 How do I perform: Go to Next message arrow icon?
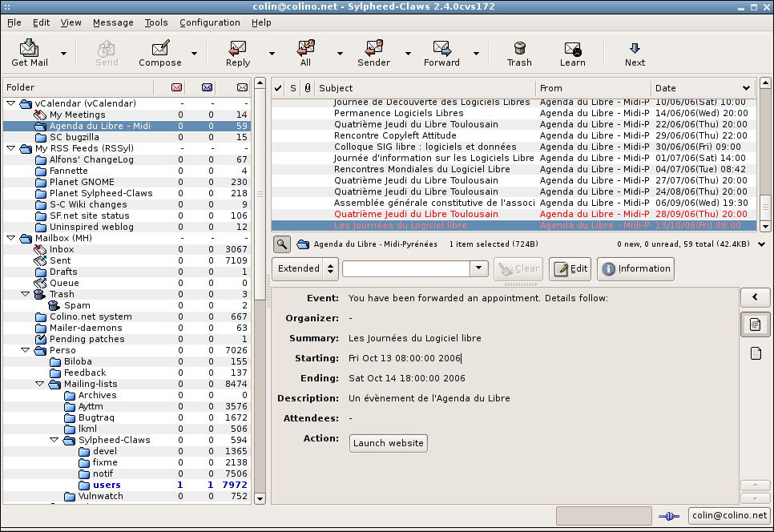pos(635,48)
